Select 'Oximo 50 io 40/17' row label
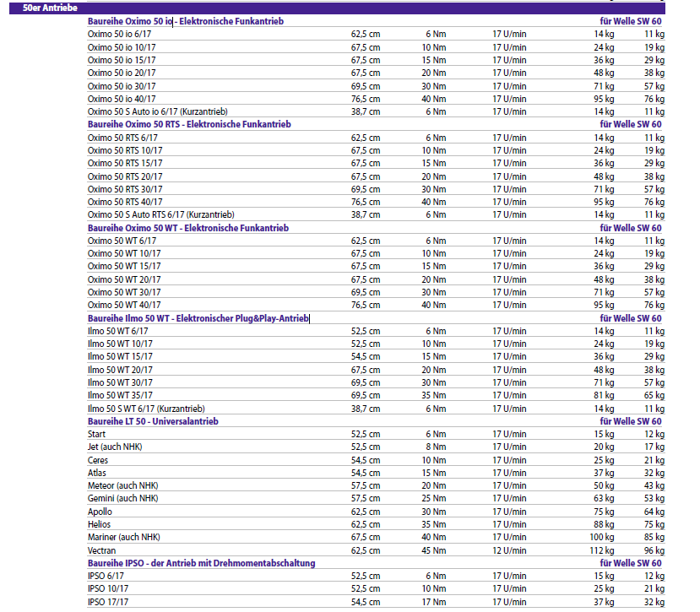The height and width of the screenshot is (612, 700). 122,99
